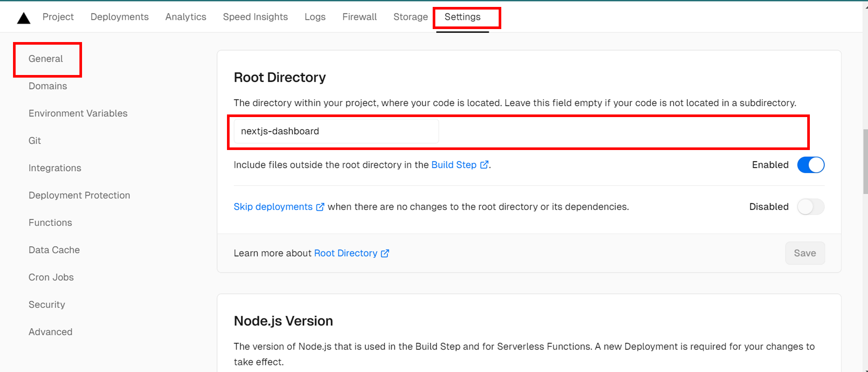Viewport: 868px width, 372px height.
Task: Open Deployment Protection settings
Action: coord(79,195)
